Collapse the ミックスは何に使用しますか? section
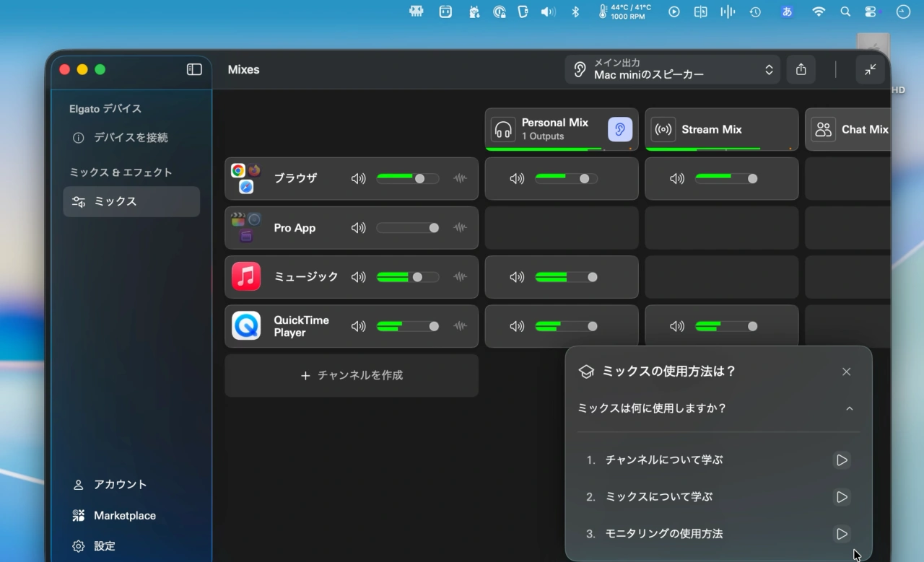The width and height of the screenshot is (924, 562). click(849, 408)
